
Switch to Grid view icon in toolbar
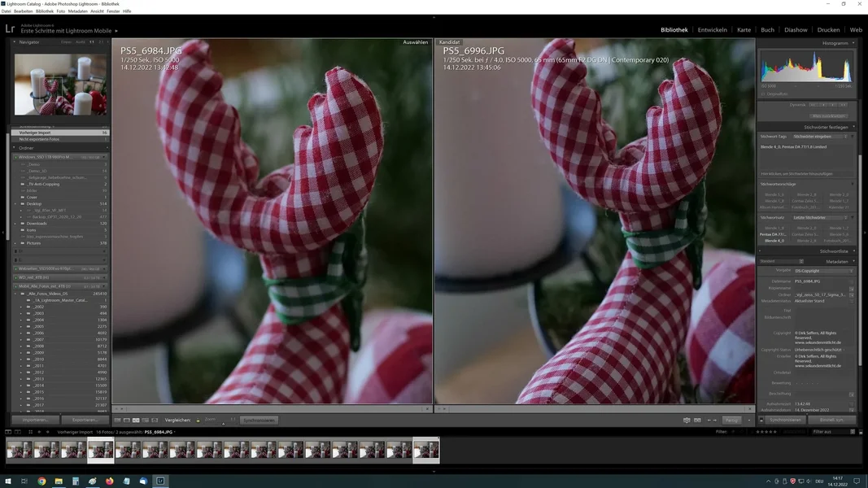(x=117, y=420)
